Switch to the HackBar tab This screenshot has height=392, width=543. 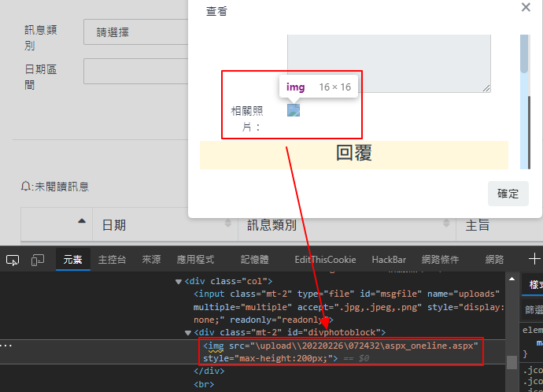(x=389, y=260)
